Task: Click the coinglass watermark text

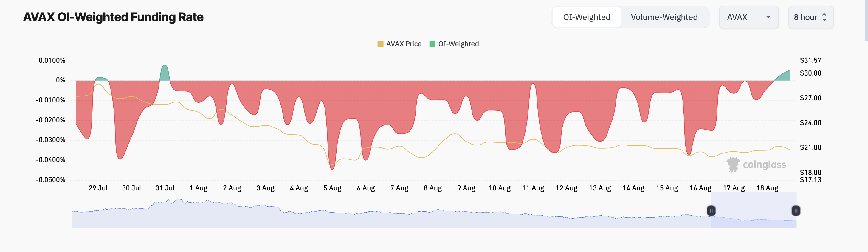Action: tap(764, 165)
